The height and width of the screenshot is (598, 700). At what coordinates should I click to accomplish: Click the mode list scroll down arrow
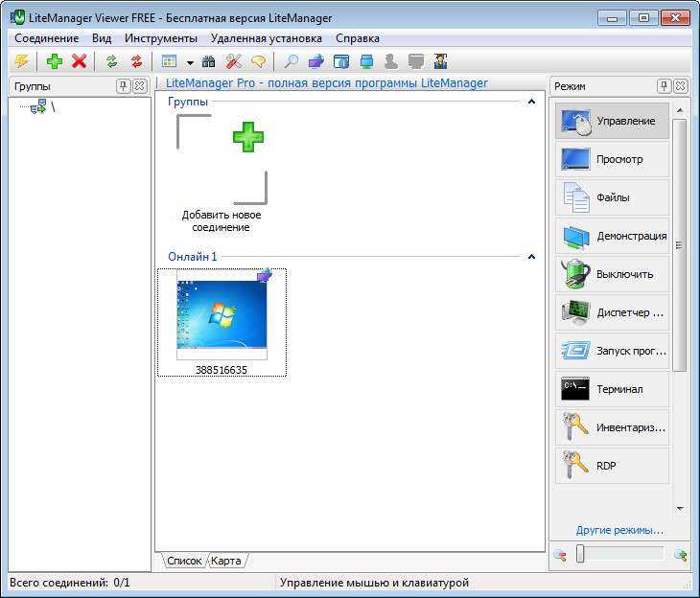tap(680, 508)
